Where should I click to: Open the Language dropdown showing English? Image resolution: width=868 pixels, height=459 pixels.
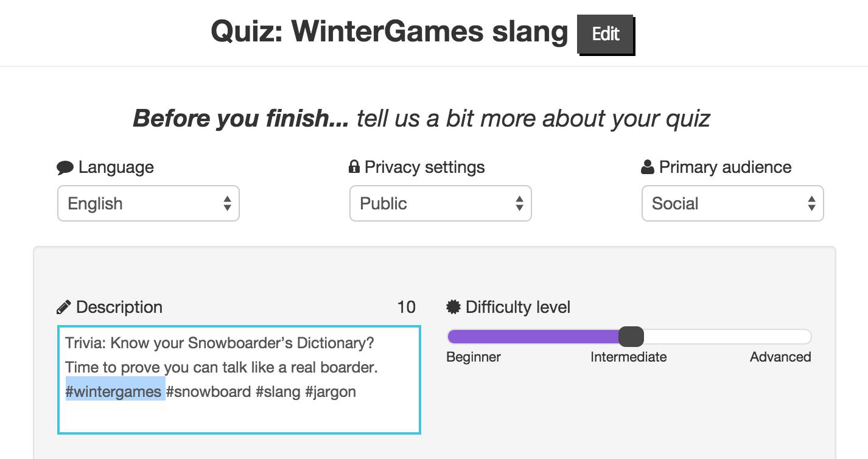[149, 203]
